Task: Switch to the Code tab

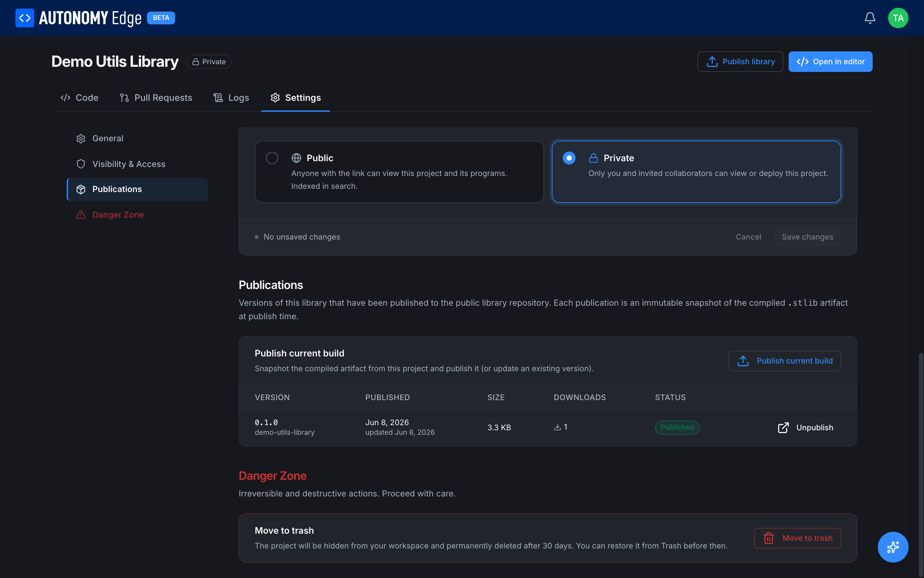Action: [x=80, y=98]
